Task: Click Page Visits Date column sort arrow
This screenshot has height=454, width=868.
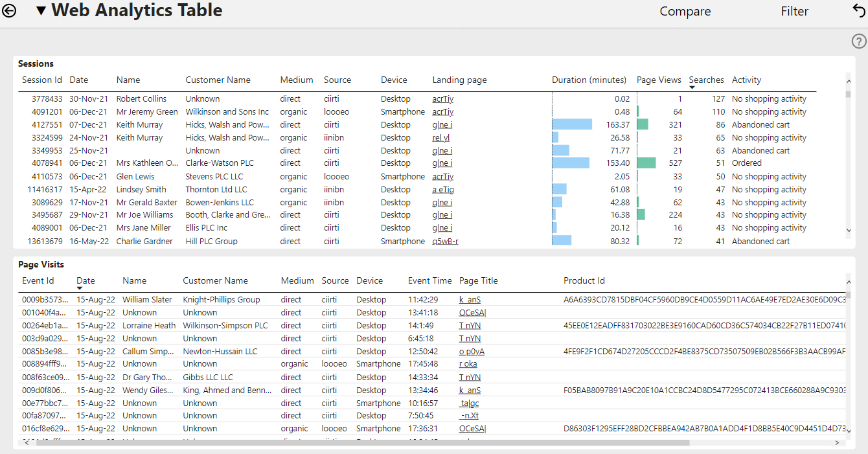Action: tap(80, 288)
